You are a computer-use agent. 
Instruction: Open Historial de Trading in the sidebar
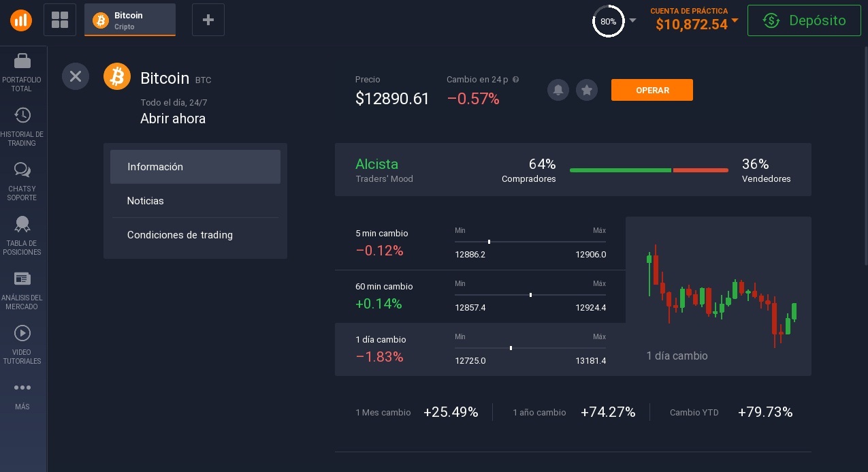point(22,127)
